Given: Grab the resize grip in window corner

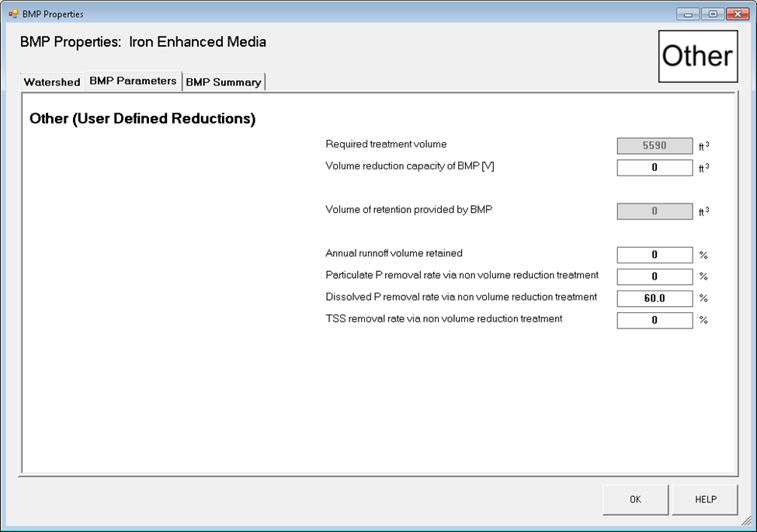Looking at the screenshot, I should (747, 523).
